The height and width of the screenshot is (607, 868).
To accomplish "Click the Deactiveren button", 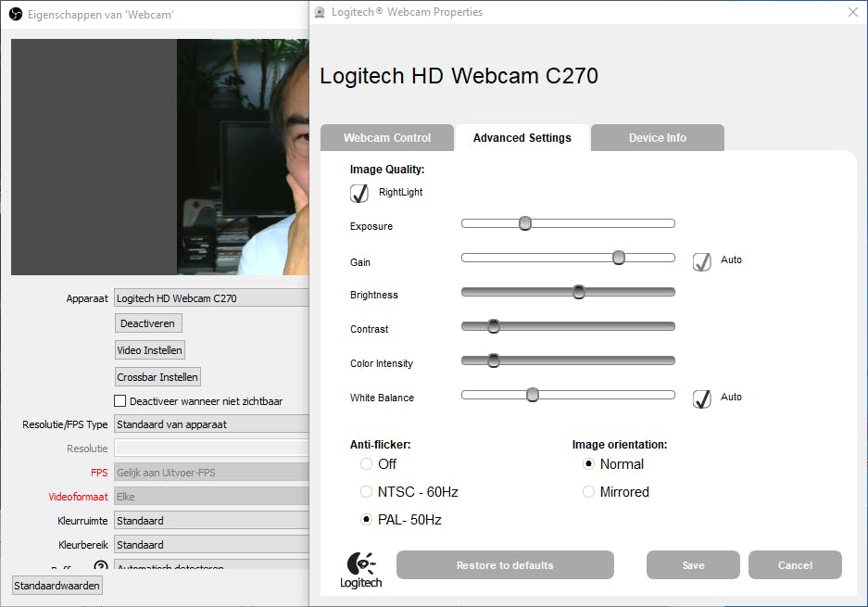I will [148, 323].
